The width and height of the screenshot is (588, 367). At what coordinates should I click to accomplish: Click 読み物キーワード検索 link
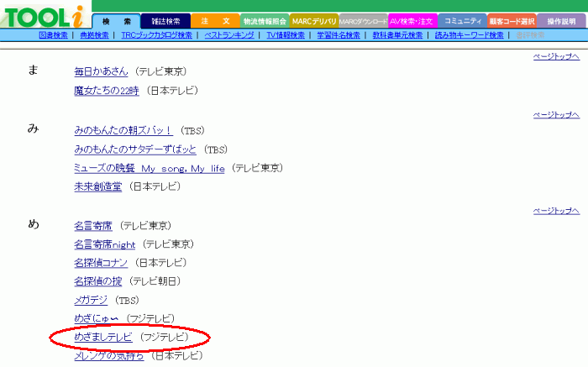point(469,35)
